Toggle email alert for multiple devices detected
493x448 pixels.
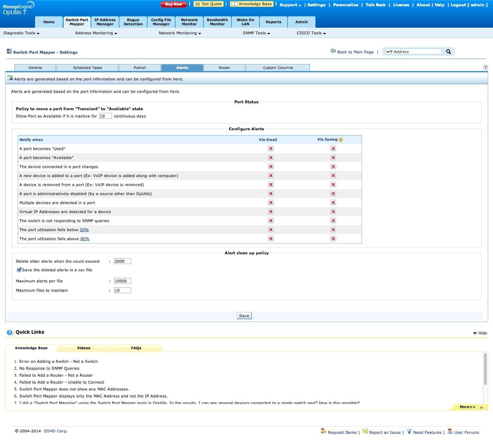tap(271, 202)
